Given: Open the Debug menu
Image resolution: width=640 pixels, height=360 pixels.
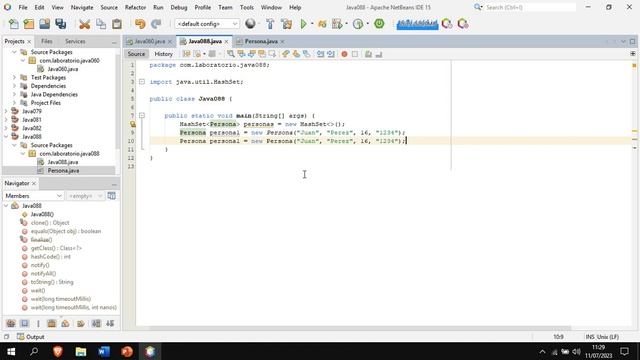Looking at the screenshot, I should coord(178,7).
